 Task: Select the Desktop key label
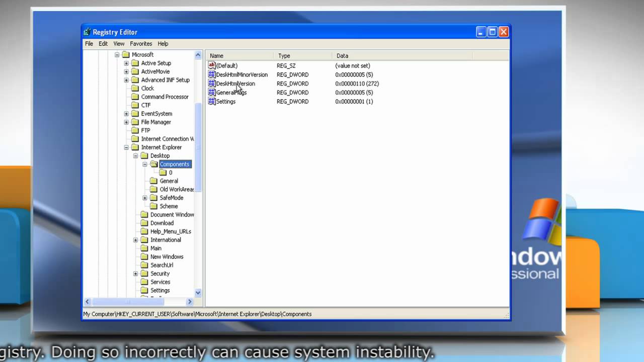pyautogui.click(x=160, y=156)
